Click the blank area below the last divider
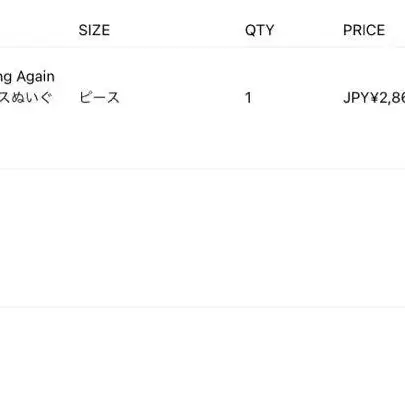Screen dimensions: 405x405 point(202,356)
